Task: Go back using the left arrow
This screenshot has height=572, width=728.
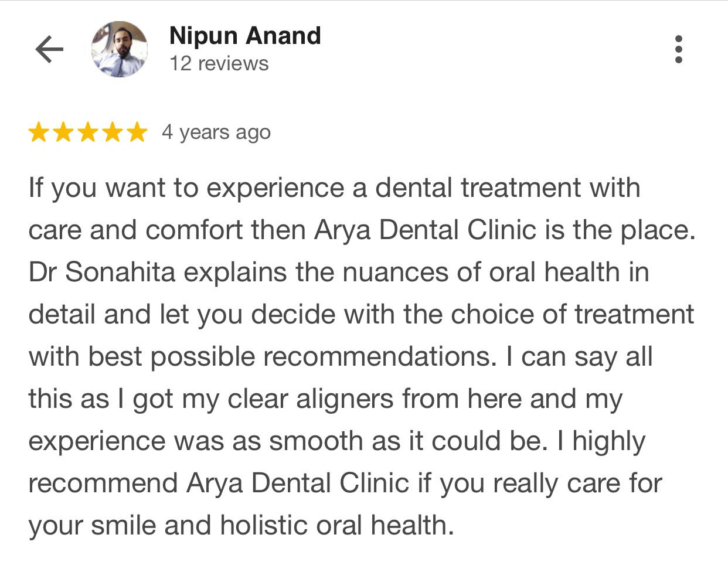Action: (x=49, y=49)
